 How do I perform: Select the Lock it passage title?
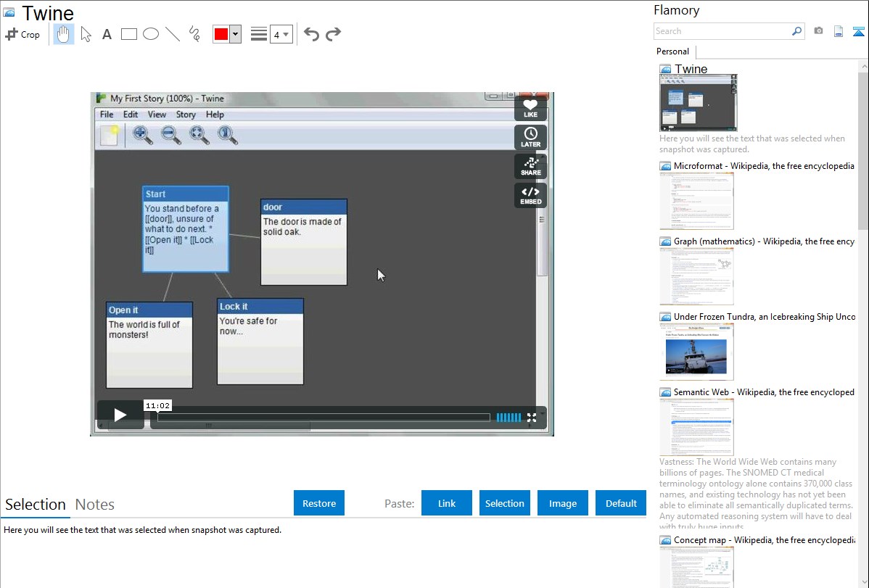234,307
